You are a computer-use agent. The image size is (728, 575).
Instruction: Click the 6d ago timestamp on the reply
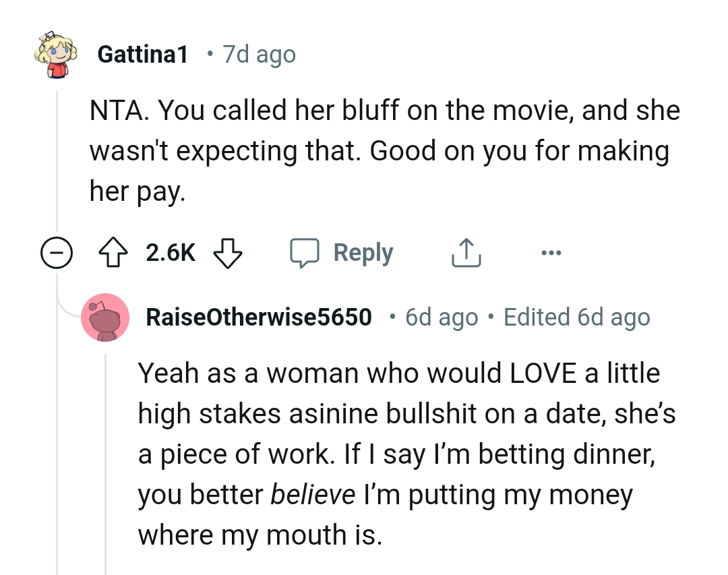point(441,317)
